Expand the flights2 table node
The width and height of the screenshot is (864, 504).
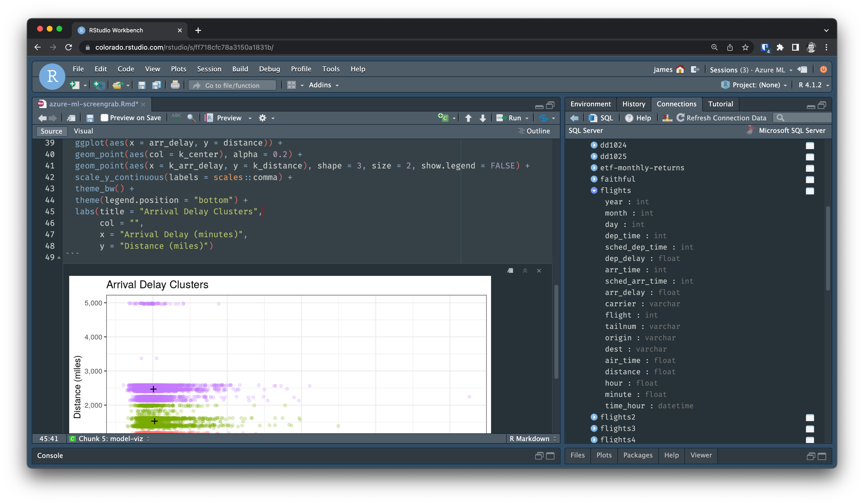(x=594, y=417)
